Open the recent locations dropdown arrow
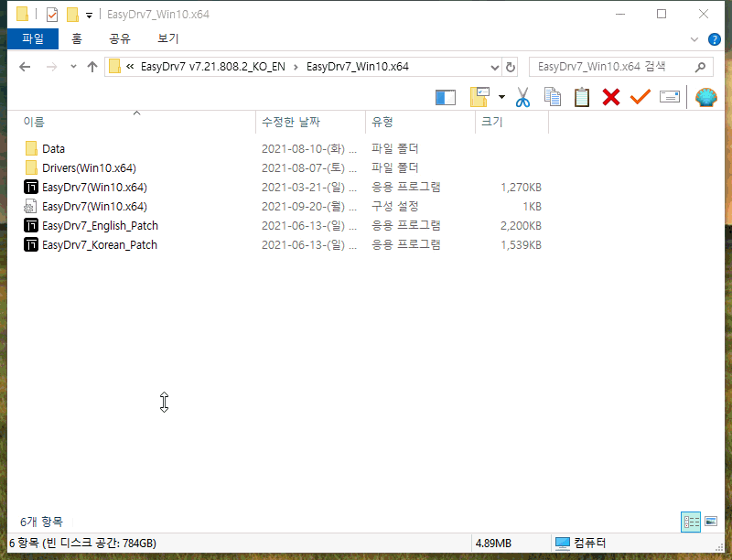 73,67
